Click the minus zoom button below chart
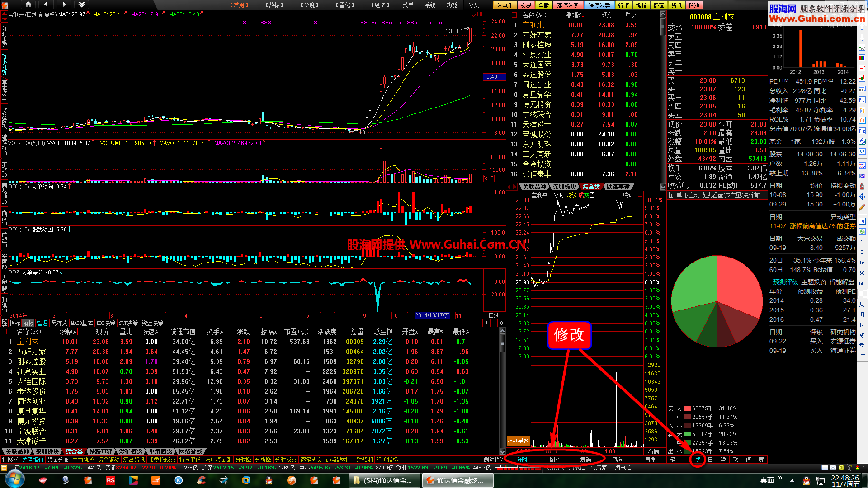The height and width of the screenshot is (488, 868). [x=494, y=323]
